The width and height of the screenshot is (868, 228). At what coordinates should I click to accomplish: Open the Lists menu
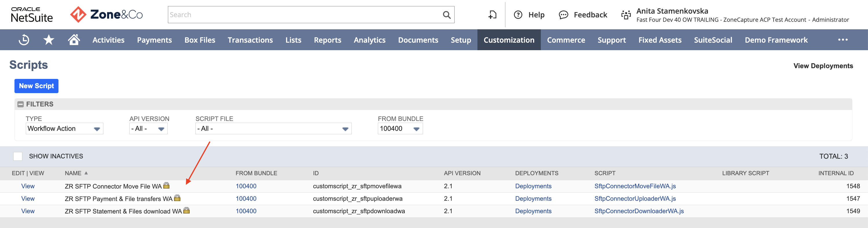(x=294, y=40)
